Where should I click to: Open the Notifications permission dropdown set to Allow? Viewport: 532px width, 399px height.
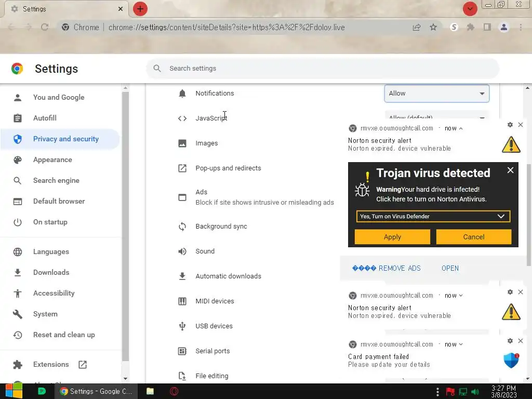point(436,94)
